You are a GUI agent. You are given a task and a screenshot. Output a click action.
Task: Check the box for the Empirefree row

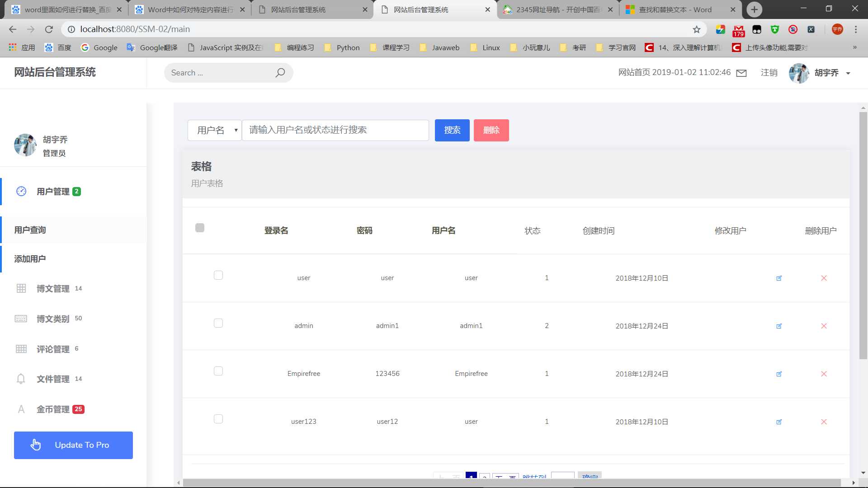coord(218,371)
